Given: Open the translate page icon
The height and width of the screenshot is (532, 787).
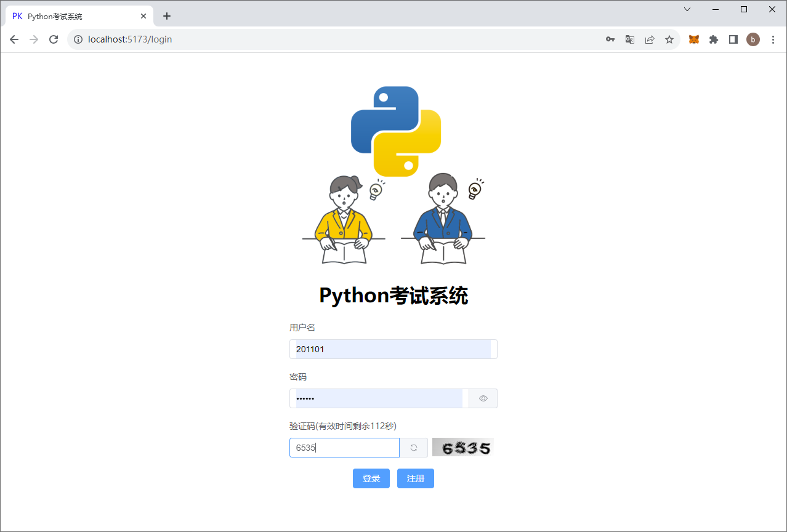Looking at the screenshot, I should click(x=630, y=39).
